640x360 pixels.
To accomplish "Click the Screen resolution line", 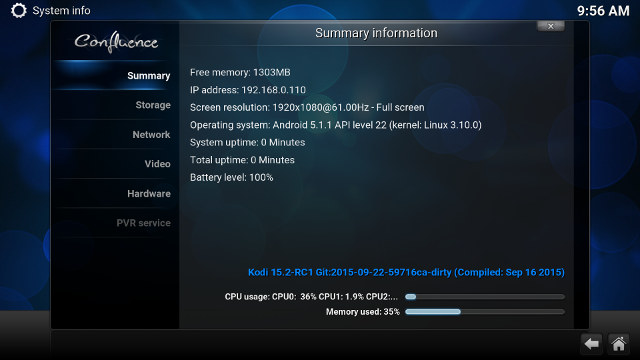I will (x=307, y=107).
